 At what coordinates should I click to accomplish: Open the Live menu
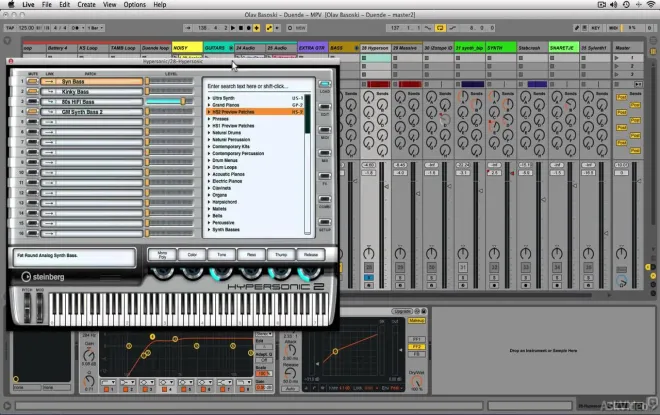click(x=28, y=5)
